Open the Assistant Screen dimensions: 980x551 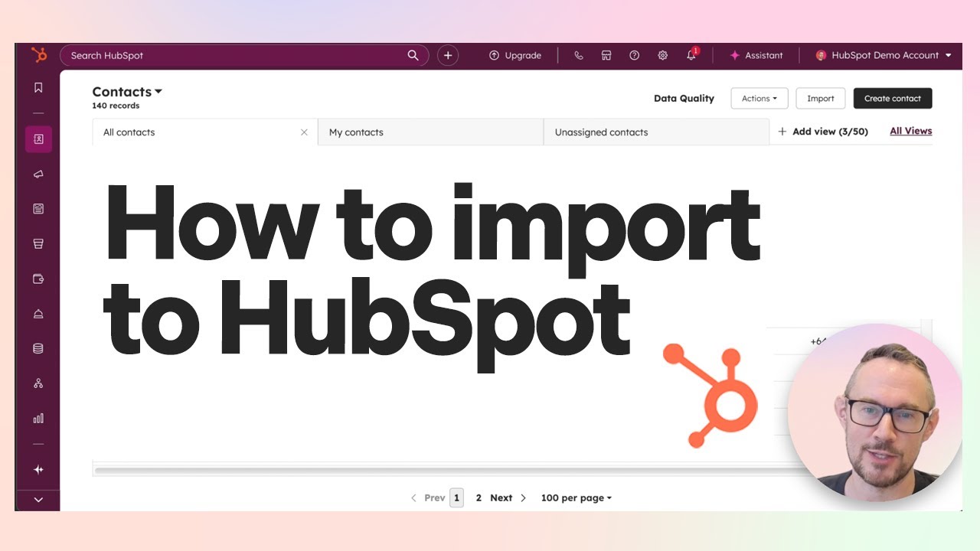(x=756, y=55)
